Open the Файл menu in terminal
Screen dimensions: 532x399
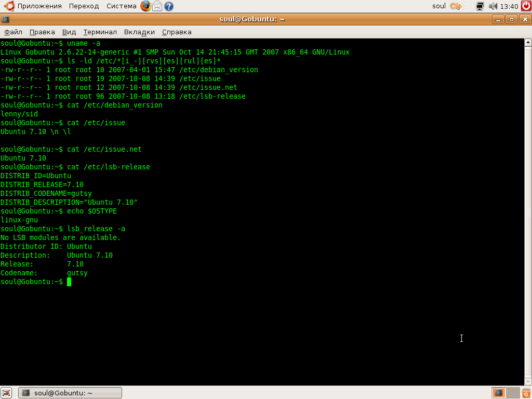[x=13, y=32]
